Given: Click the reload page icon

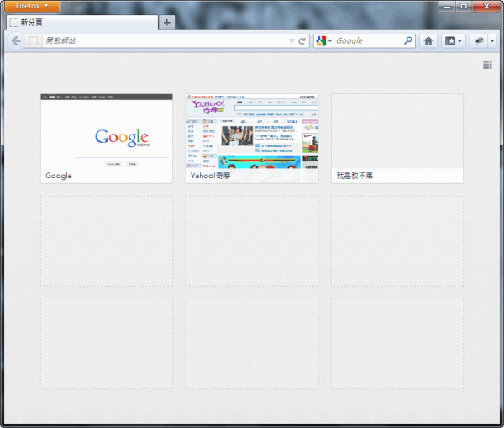Looking at the screenshot, I should (x=302, y=40).
